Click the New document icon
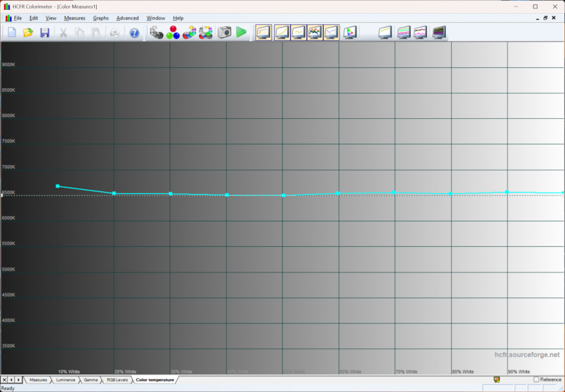565x392 pixels. 12,33
